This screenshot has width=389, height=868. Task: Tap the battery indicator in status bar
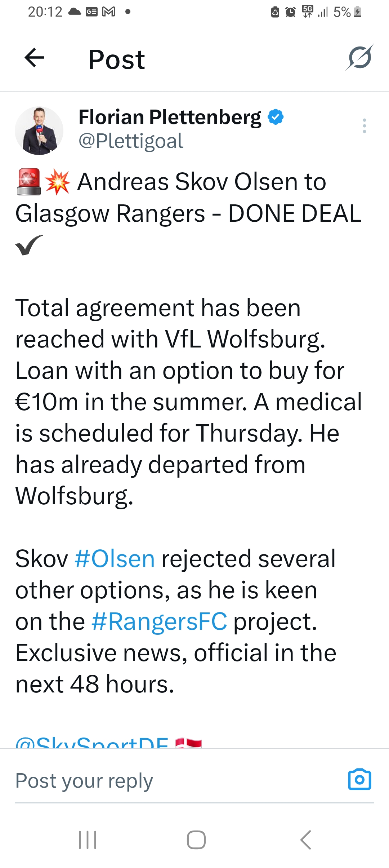(x=358, y=12)
